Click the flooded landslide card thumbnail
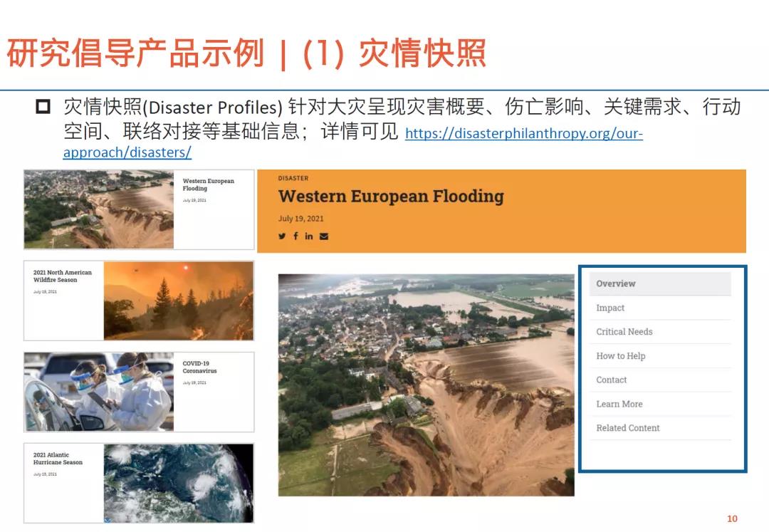This screenshot has height=532, width=769. 98,209
